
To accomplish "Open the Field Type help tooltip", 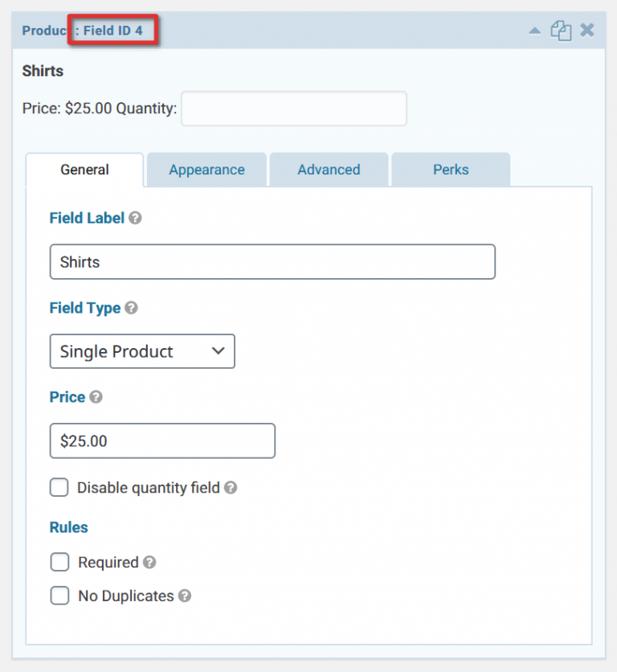I will coord(131,308).
